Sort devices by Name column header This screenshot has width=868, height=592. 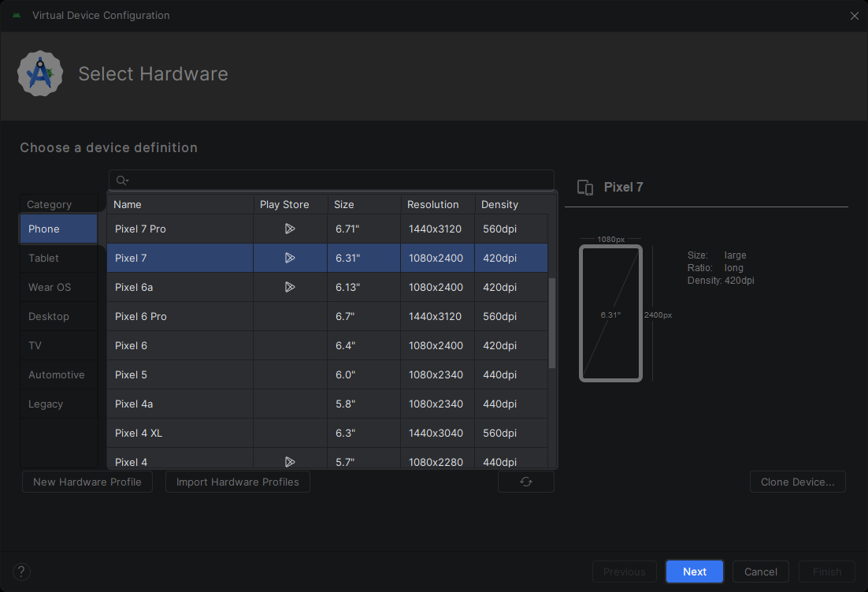[180, 204]
